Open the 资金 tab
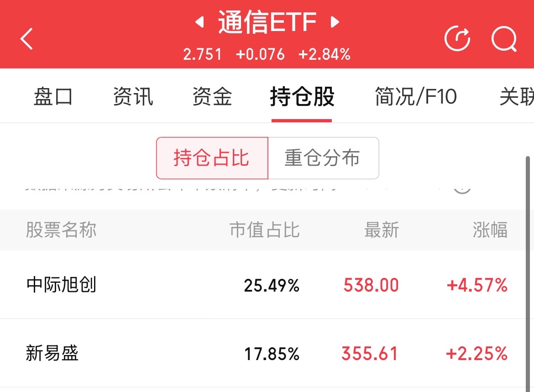Screen dimensions: 534x392 [212, 97]
